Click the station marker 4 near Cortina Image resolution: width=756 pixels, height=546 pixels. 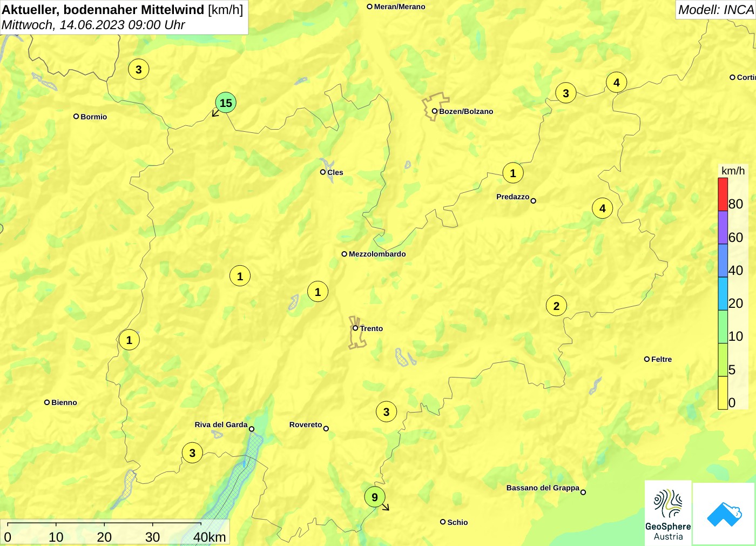[x=617, y=83]
